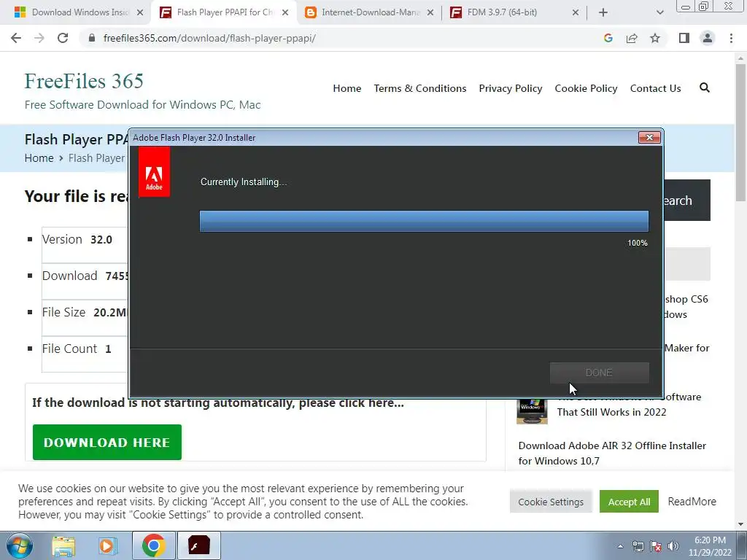This screenshot has height=560, width=747.
Task: Click the FreeFiles 365 site title
Action: (x=84, y=81)
